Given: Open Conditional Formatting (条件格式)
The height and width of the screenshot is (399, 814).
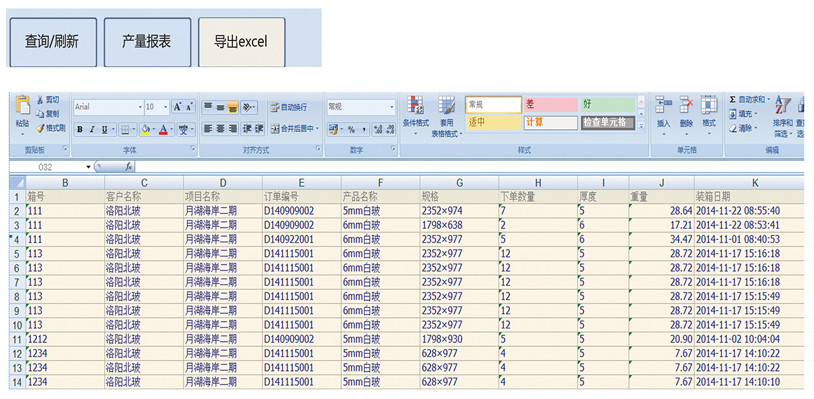Looking at the screenshot, I should [x=415, y=105].
